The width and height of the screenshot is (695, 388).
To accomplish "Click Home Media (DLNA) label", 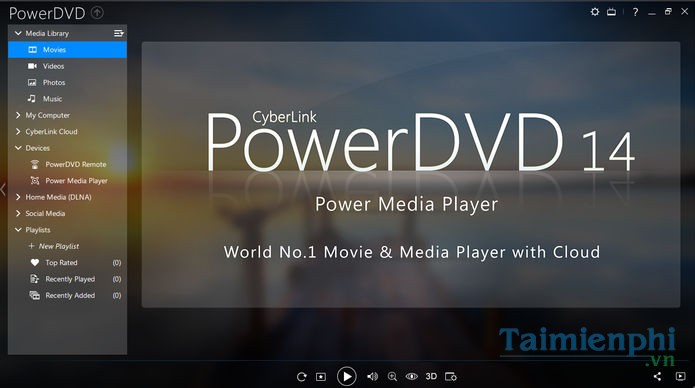I will pos(58,197).
